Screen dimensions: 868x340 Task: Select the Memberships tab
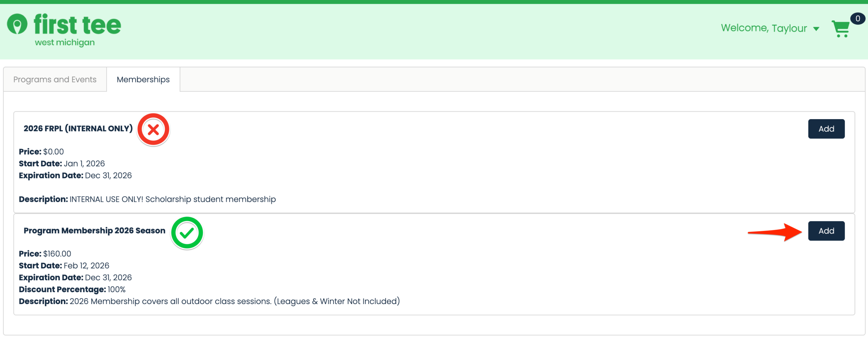(143, 79)
